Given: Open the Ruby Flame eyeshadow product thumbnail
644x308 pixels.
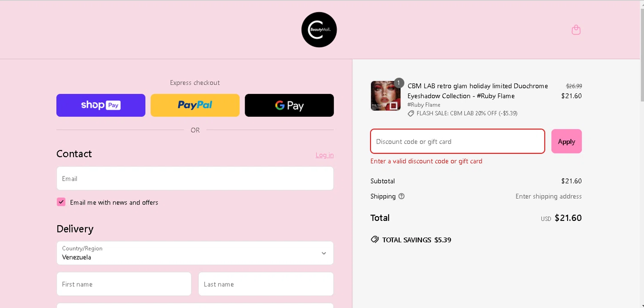Looking at the screenshot, I should 386,96.
